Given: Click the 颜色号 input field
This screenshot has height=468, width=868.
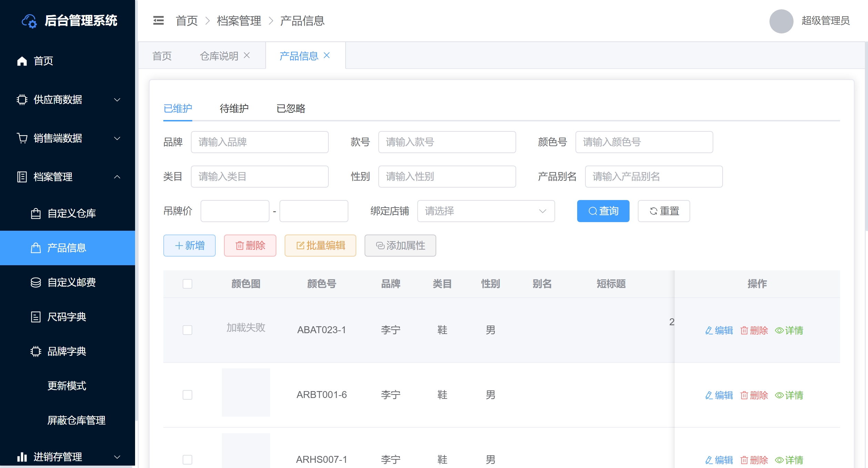Looking at the screenshot, I should coord(644,142).
